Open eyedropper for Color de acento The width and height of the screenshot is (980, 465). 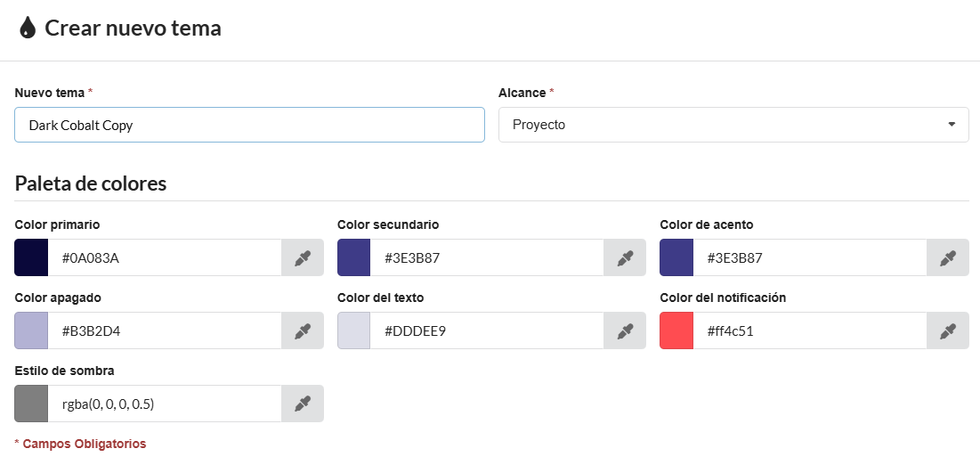pos(947,257)
